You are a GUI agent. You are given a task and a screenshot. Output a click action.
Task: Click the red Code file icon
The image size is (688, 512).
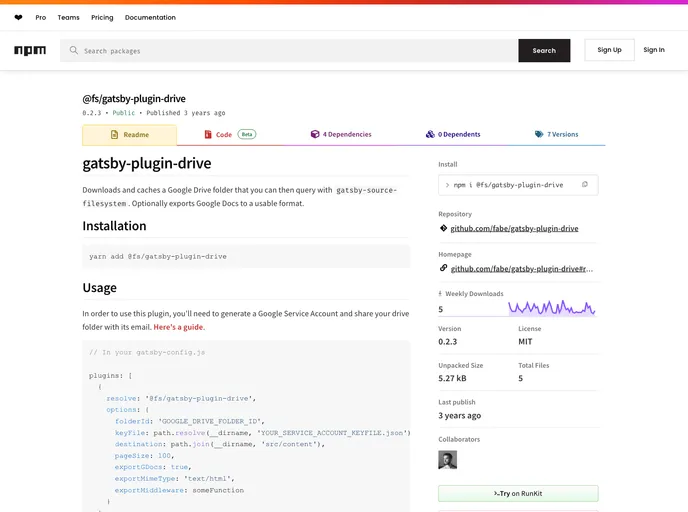[x=208, y=134]
